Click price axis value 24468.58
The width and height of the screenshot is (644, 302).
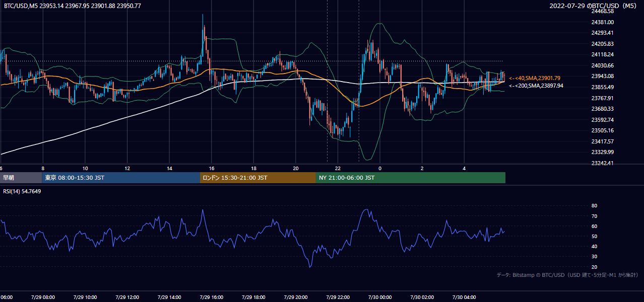tap(603, 11)
